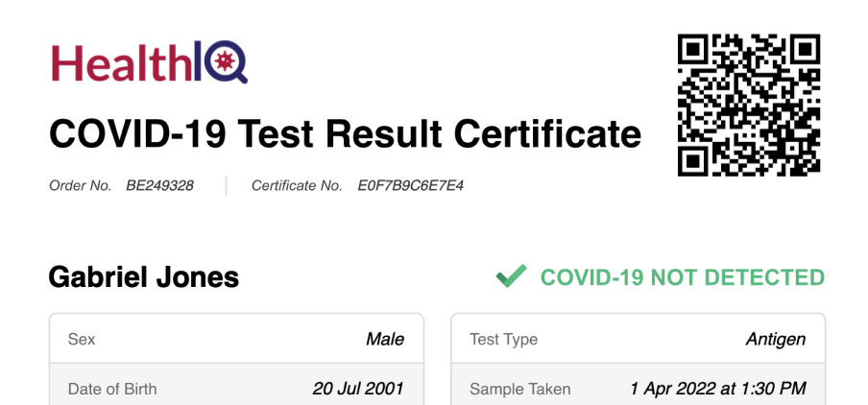868x405 pixels.
Task: Click the COVID-19 NOT DETECTED status text
Action: tap(683, 277)
